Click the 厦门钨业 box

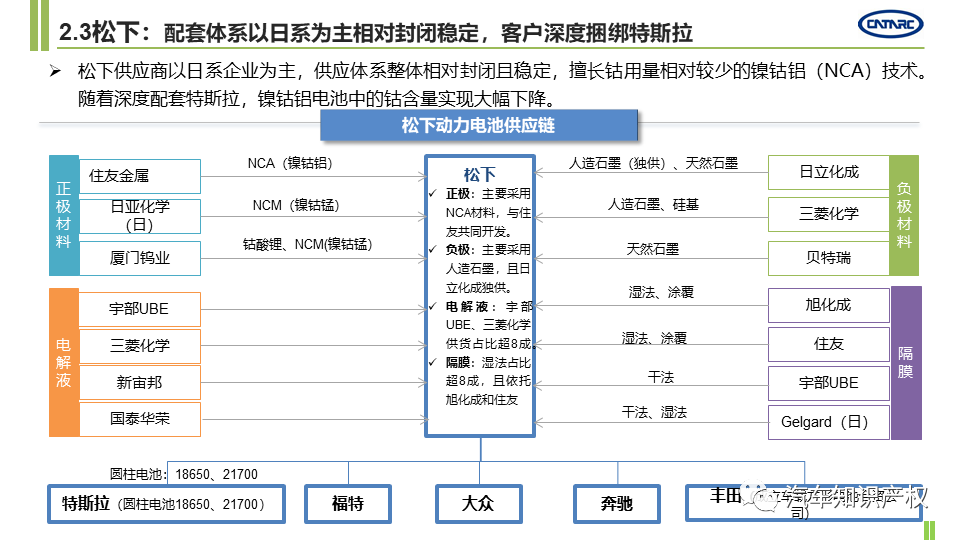pyautogui.click(x=140, y=258)
